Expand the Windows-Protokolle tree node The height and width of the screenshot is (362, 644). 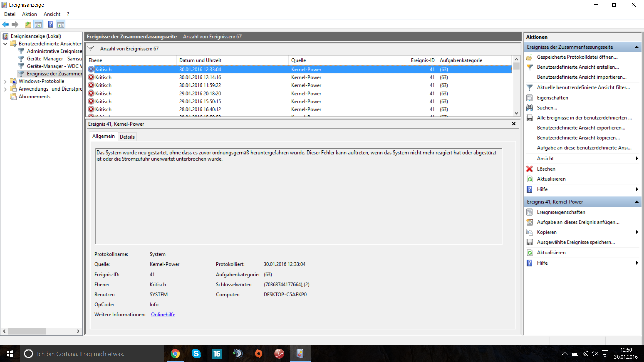point(5,81)
